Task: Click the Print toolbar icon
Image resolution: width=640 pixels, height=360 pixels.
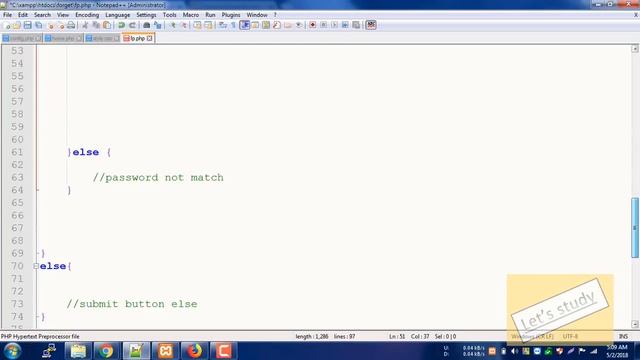Action: pos(71,25)
